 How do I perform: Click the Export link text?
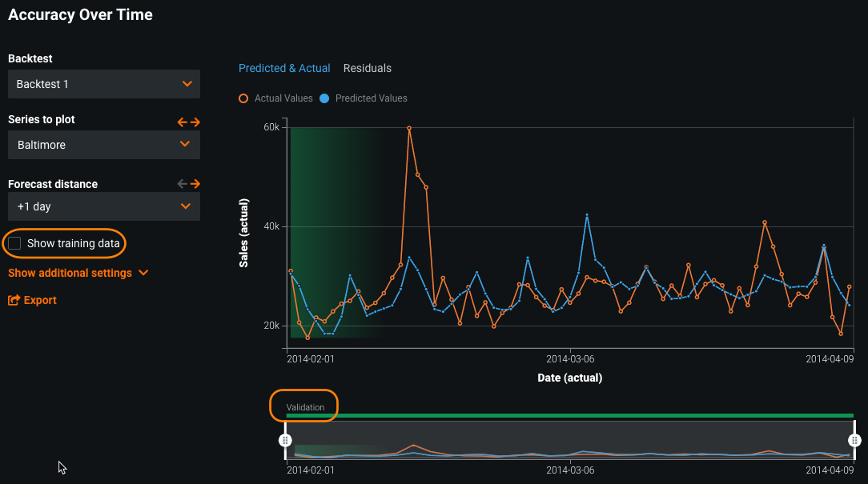[x=40, y=301]
